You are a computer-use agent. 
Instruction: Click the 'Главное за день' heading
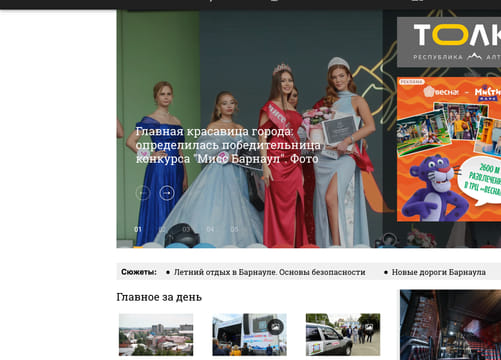tap(159, 297)
